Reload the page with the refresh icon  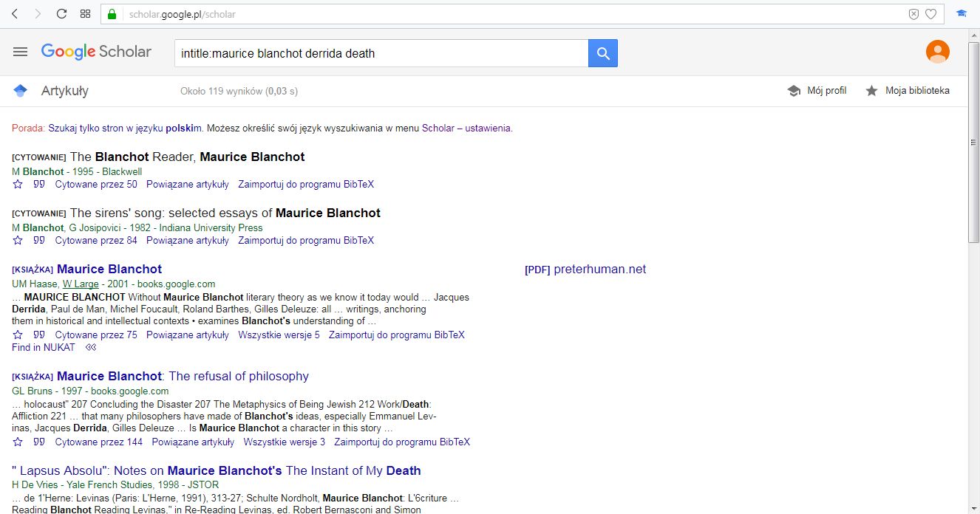click(x=61, y=13)
